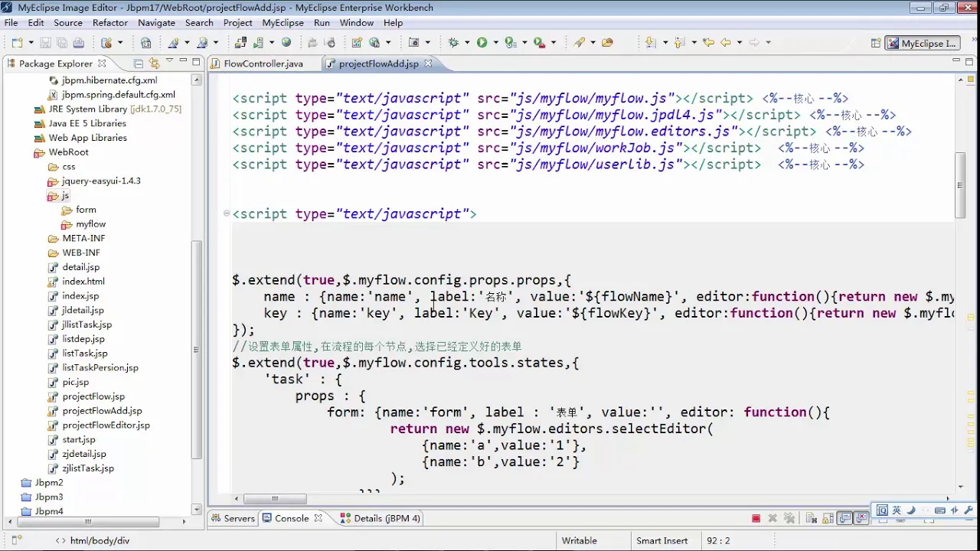The height and width of the screenshot is (551, 980).
Task: Click the Search flashlight icon
Action: pyautogui.click(x=579, y=43)
